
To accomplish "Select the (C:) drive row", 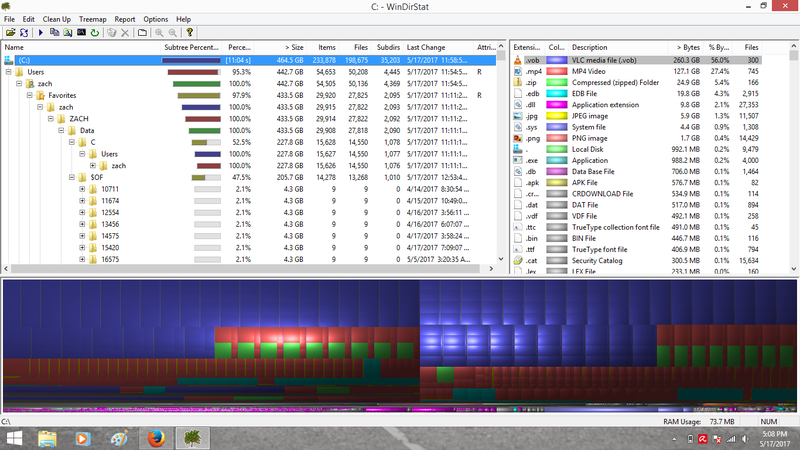I will tap(249, 60).
